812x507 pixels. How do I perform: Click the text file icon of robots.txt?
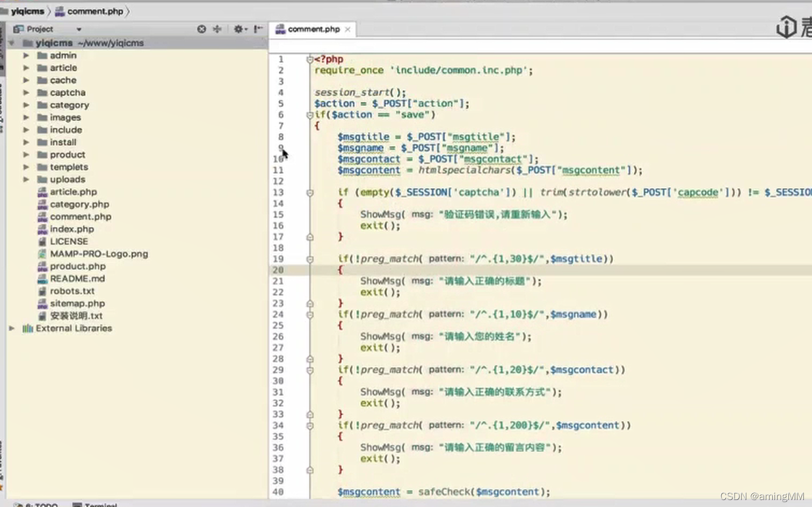click(x=42, y=291)
